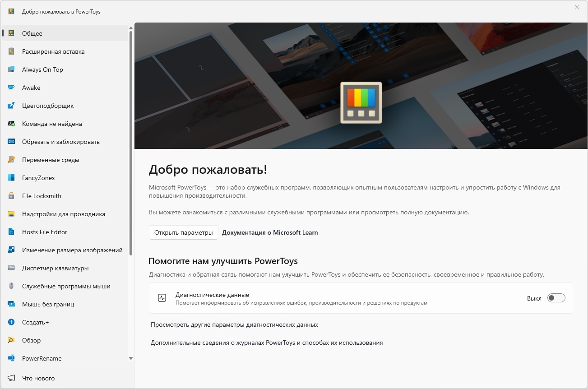
Task: Open the Общее page
Action: (65, 33)
